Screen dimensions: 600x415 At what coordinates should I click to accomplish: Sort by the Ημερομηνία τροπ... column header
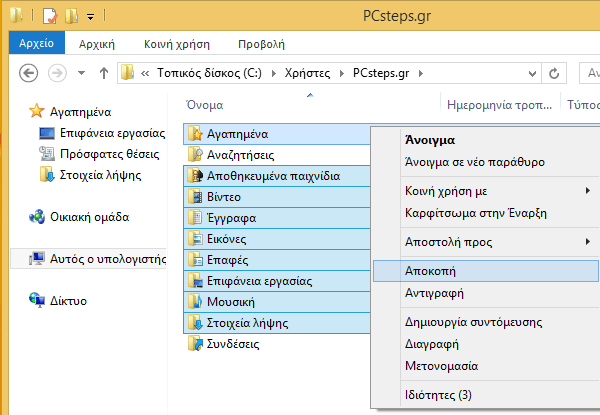coord(499,105)
